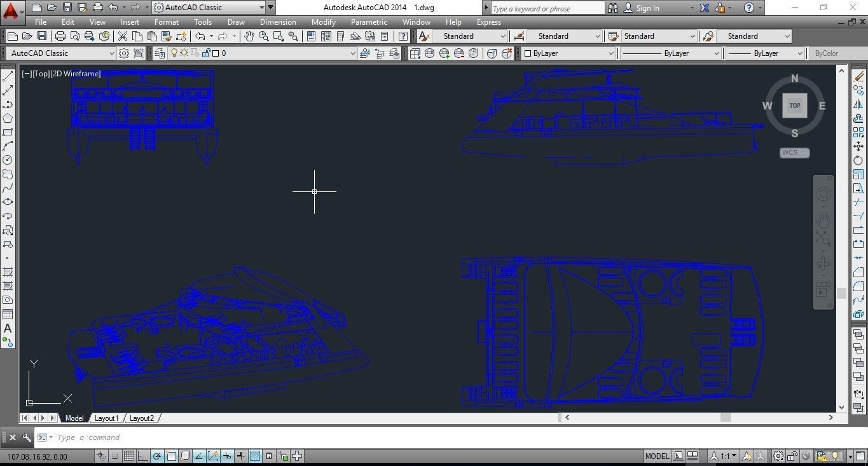The height and width of the screenshot is (466, 868).
Task: Toggle Object Snap in status bar
Action: 170,456
